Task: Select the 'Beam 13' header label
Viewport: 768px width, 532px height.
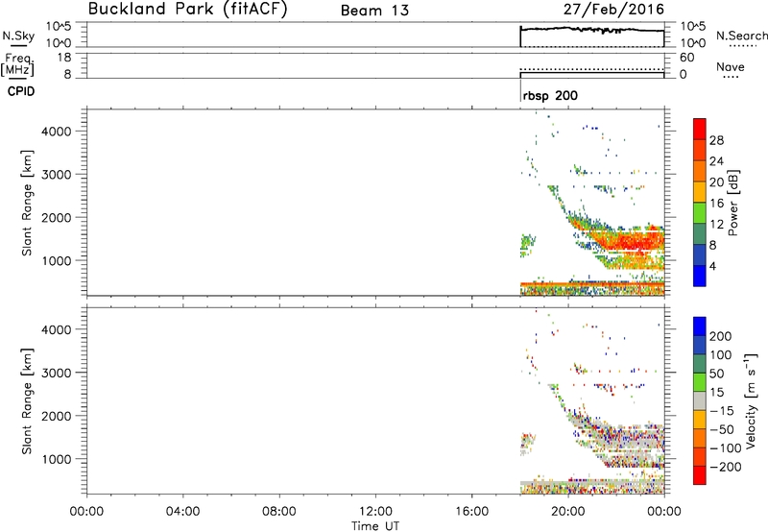Action: pos(374,11)
